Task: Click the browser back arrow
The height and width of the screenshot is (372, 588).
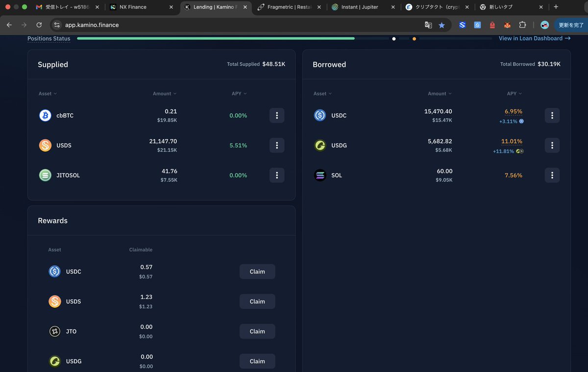Action: (9, 25)
